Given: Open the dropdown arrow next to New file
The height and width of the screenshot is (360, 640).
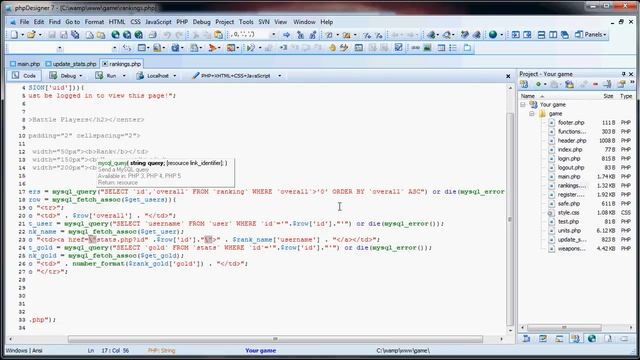Looking at the screenshot, I should coord(22,35).
